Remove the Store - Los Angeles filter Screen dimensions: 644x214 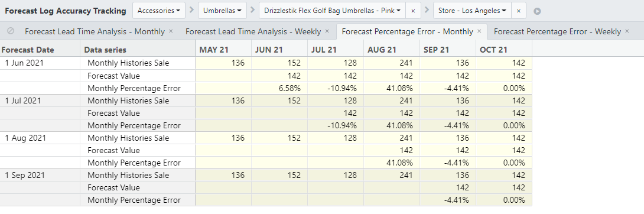click(x=518, y=11)
